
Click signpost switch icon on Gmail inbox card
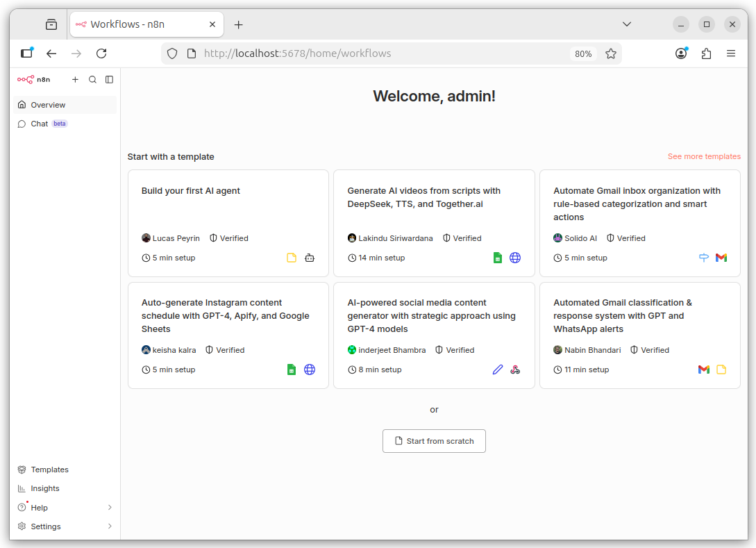pos(704,258)
